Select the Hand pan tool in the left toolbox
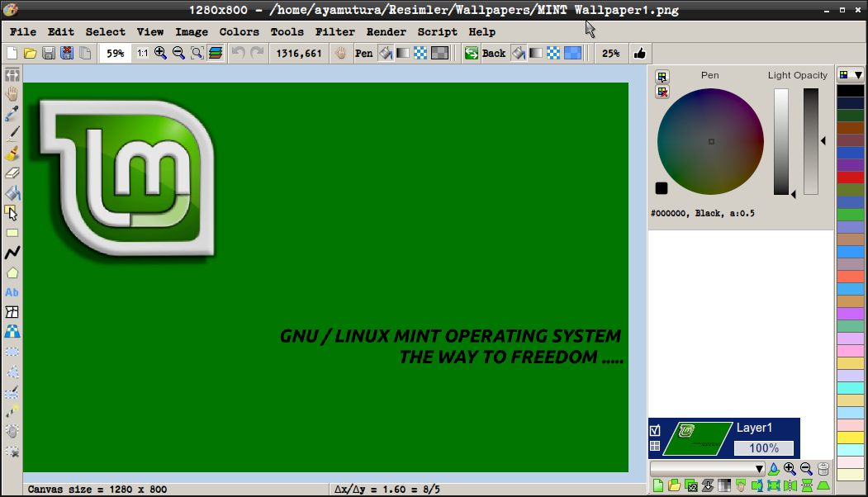 [12, 93]
